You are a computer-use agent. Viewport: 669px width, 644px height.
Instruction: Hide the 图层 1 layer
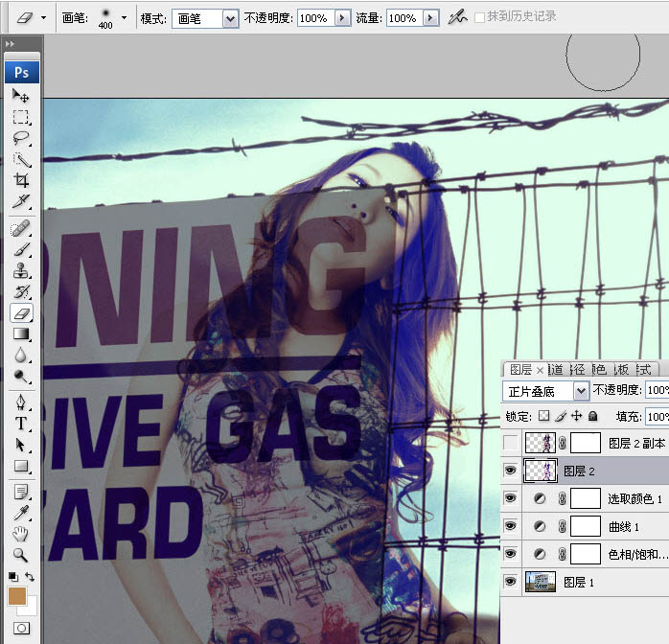pyautogui.click(x=510, y=582)
